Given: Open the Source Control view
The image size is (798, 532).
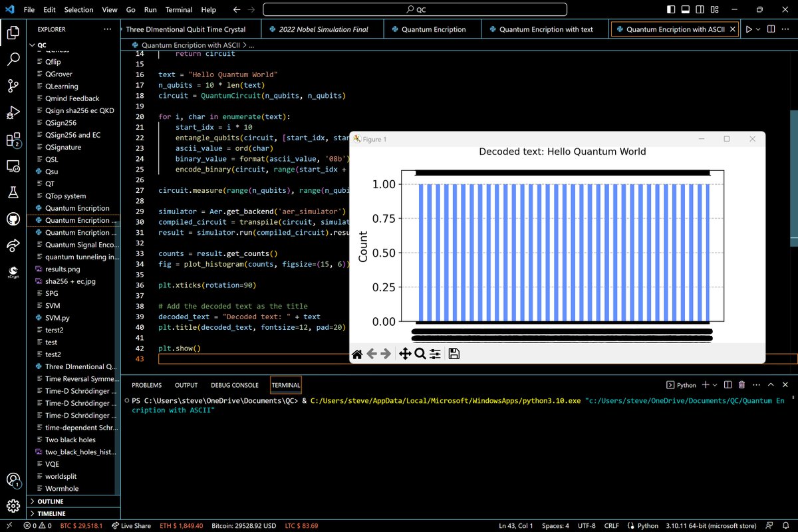Looking at the screenshot, I should point(13,86).
